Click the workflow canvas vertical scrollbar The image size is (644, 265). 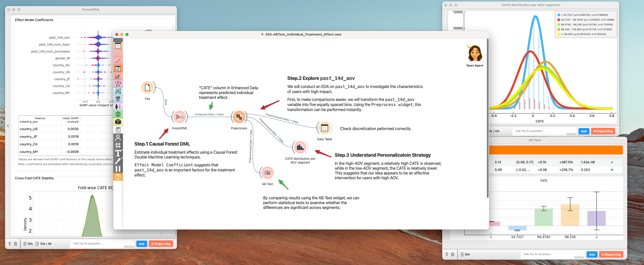[487, 118]
